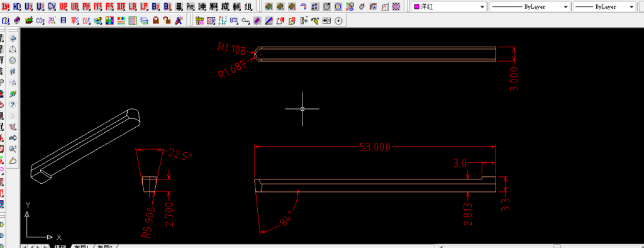644x248 pixels.
Task: Click the CV command icon
Action: point(52,6)
